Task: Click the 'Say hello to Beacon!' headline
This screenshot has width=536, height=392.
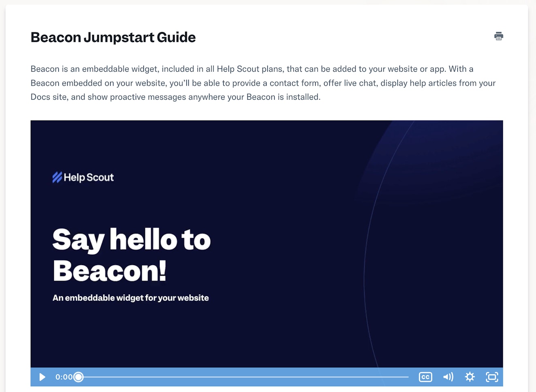Action: click(x=131, y=255)
